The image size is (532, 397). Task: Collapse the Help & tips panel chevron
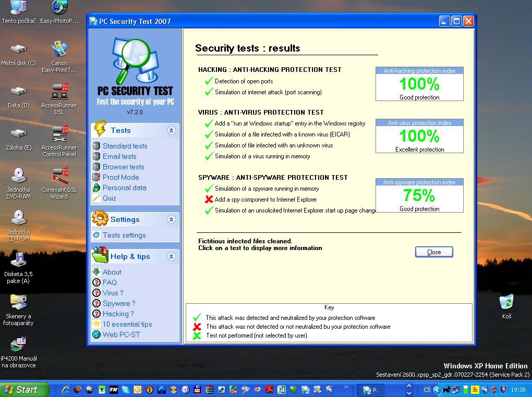(x=172, y=257)
